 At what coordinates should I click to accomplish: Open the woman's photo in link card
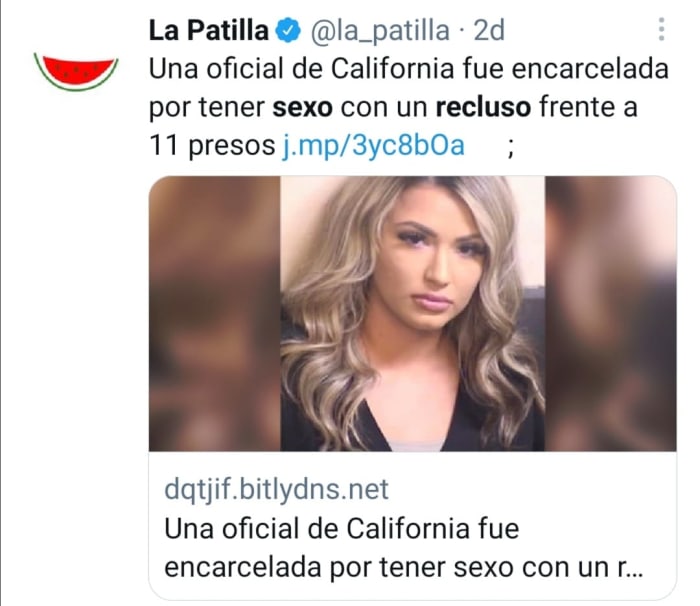[x=412, y=313]
